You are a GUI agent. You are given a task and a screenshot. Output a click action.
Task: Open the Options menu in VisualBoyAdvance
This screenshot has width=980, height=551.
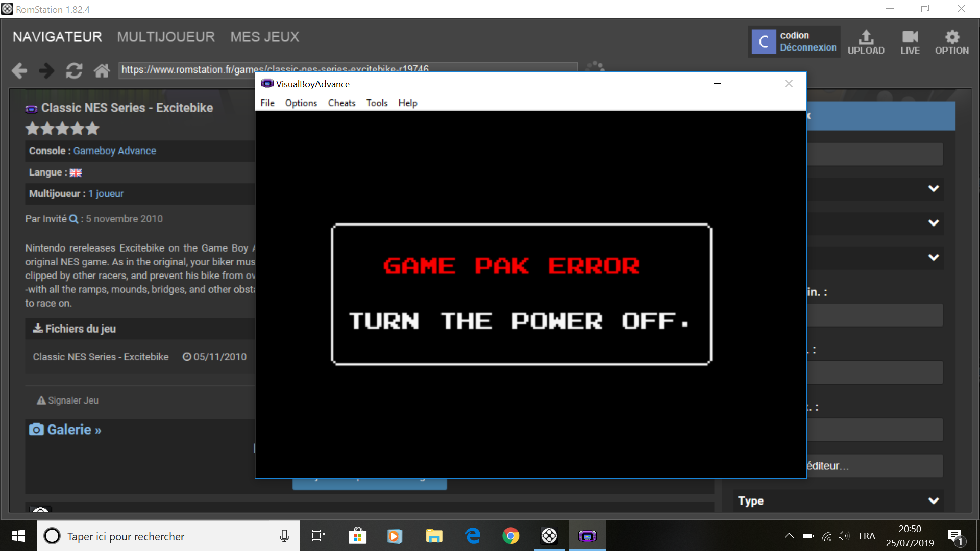(301, 103)
